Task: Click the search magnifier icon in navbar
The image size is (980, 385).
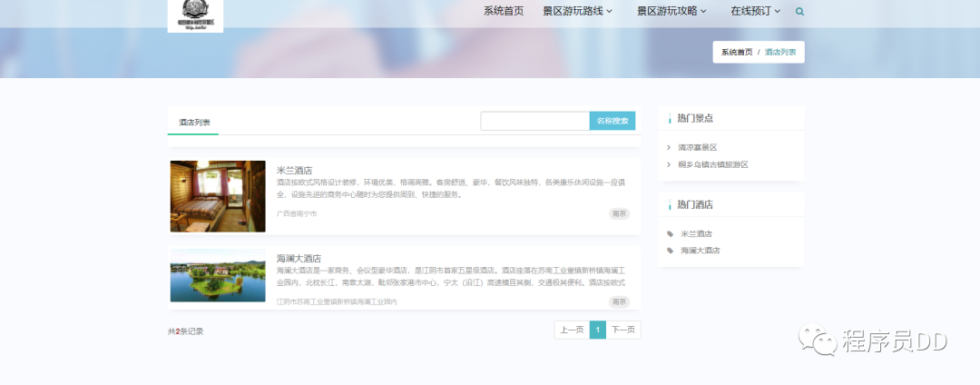Action: [x=800, y=11]
